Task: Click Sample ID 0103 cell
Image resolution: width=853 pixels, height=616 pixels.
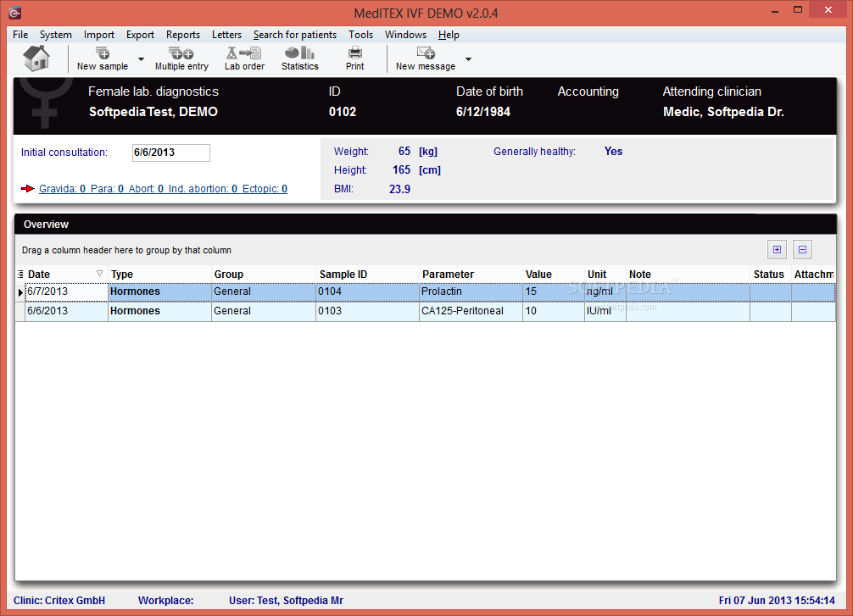Action: pos(367,311)
